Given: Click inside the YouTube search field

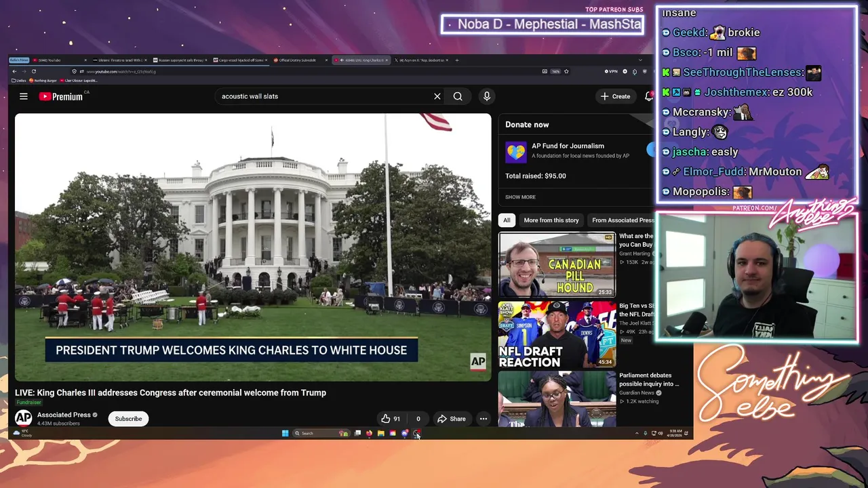Looking at the screenshot, I should [x=325, y=96].
